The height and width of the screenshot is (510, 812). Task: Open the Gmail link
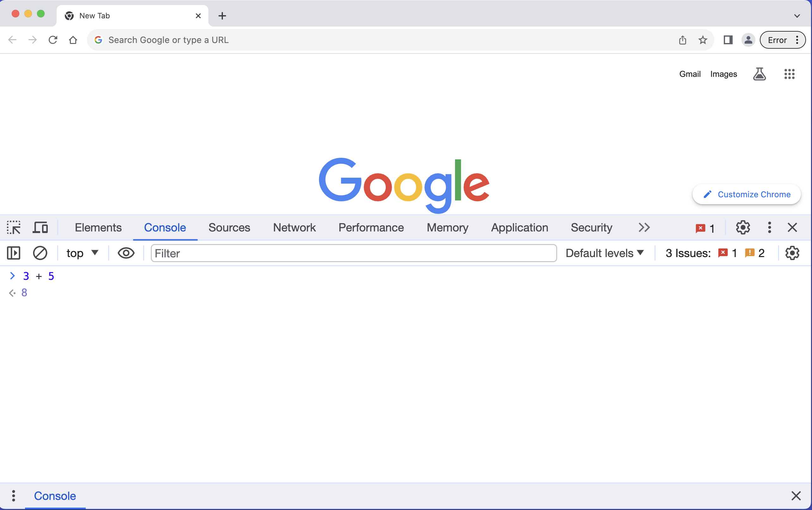pyautogui.click(x=690, y=74)
